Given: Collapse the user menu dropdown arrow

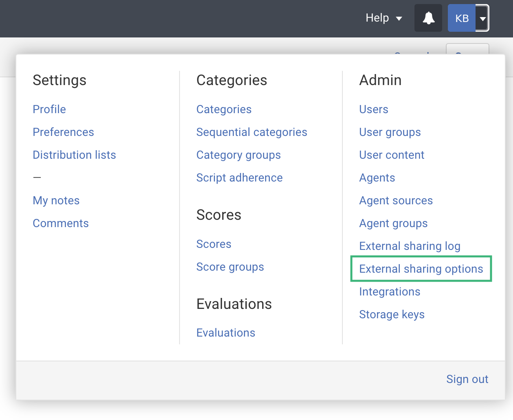Looking at the screenshot, I should click(x=482, y=18).
